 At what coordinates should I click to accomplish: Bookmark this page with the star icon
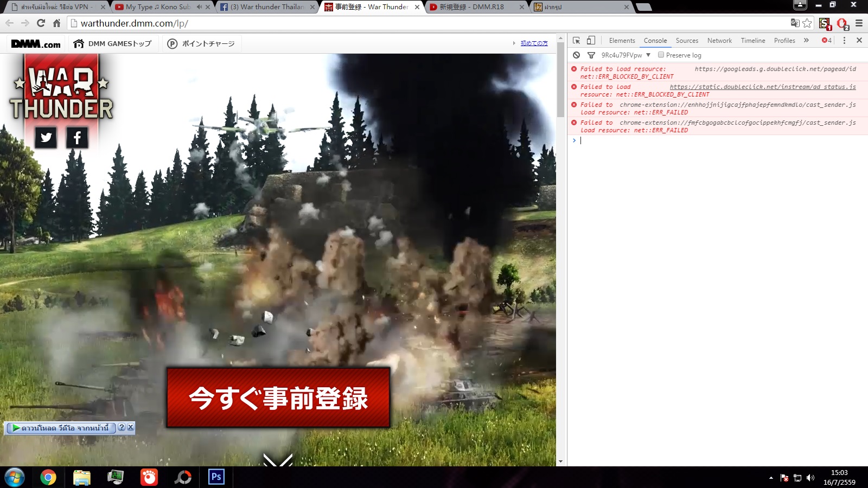[x=807, y=23]
